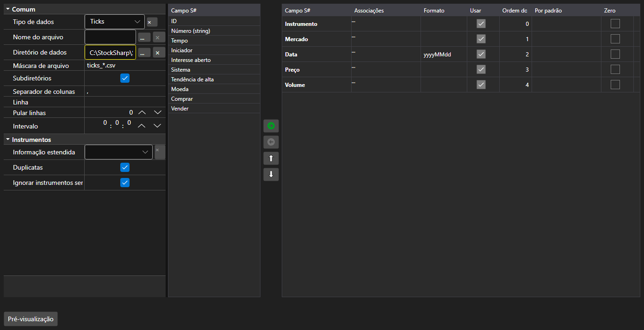Click the Máscara de arquivo value ticks_*.csv
The image size is (644, 330).
click(101, 66)
